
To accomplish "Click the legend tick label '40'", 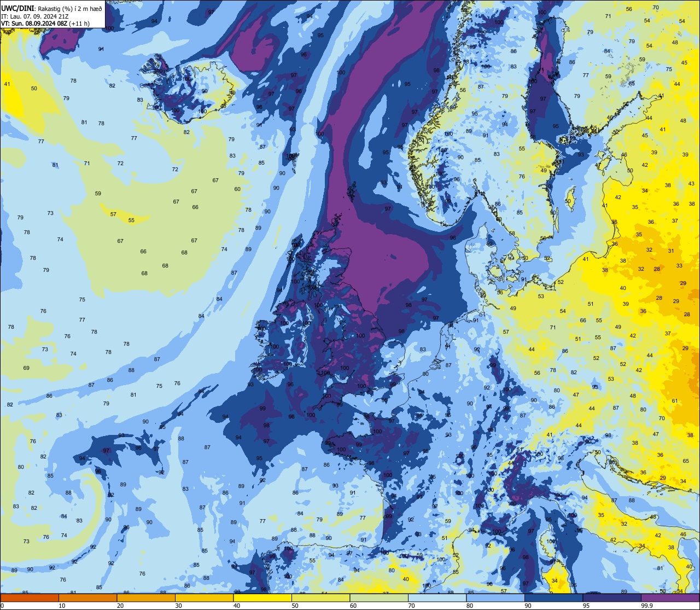I will [x=237, y=606].
